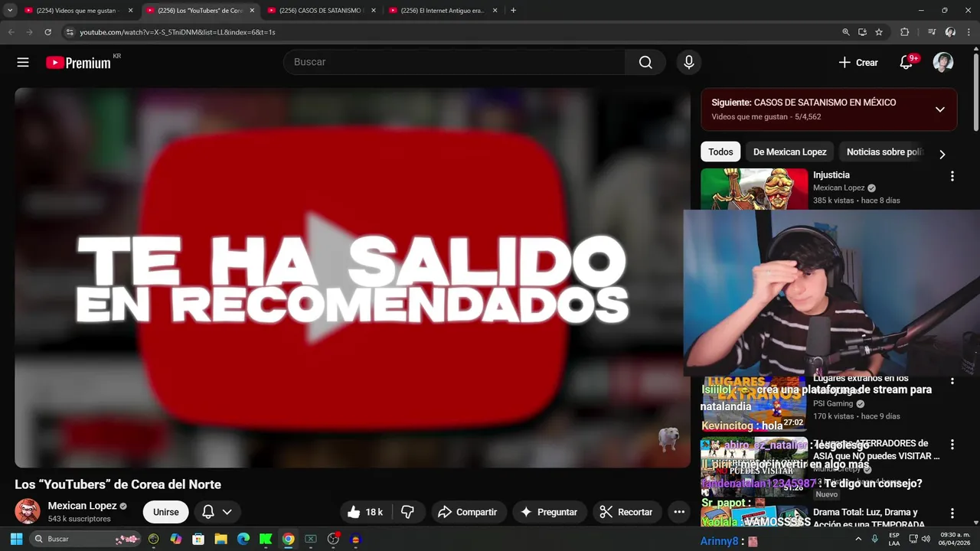
Task: Click the Crear button
Action: 858,63
